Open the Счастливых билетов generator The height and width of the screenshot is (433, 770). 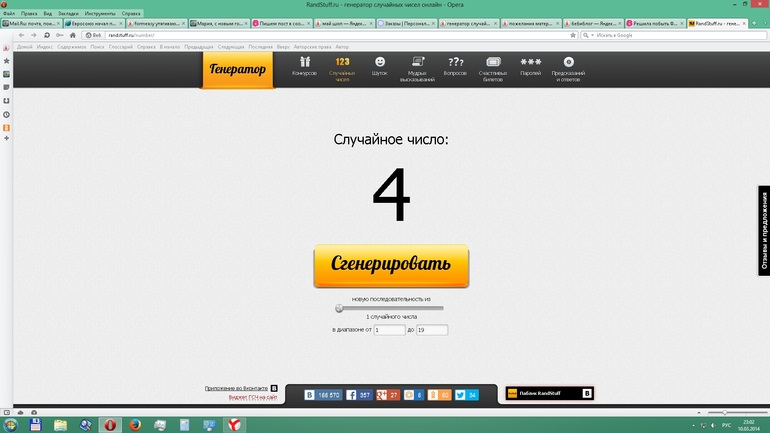(x=493, y=69)
